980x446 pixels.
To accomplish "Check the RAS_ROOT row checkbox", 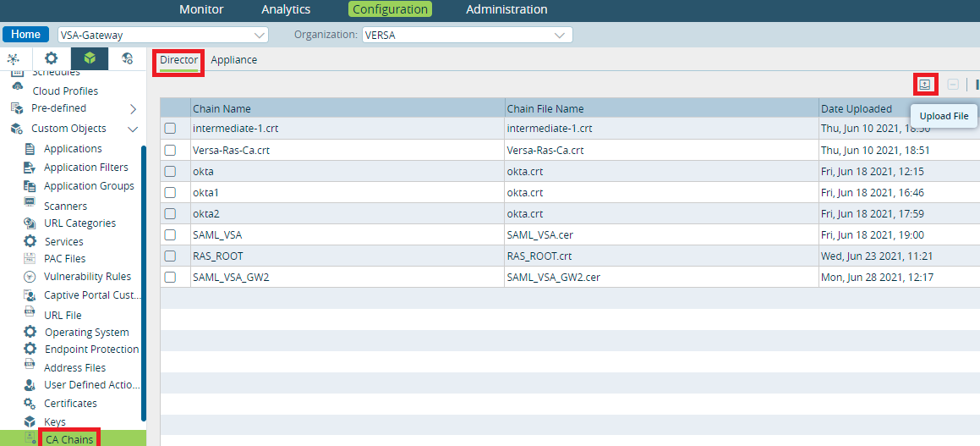I will tap(170, 256).
